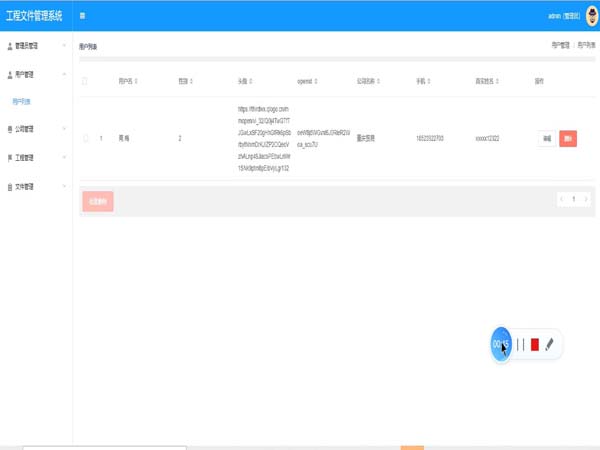Image resolution: width=600 pixels, height=450 pixels.
Task: Click the hamburger menu collapse icon
Action: pyautogui.click(x=82, y=16)
